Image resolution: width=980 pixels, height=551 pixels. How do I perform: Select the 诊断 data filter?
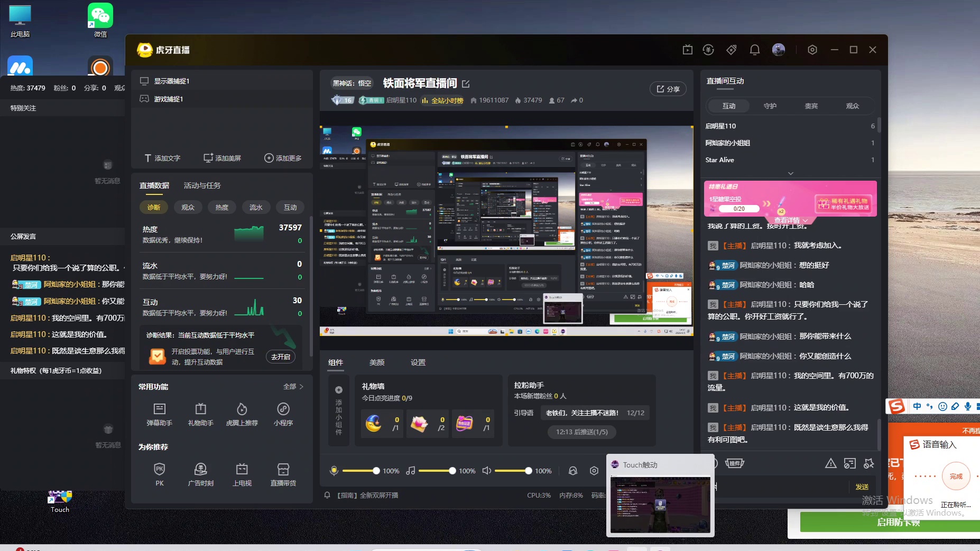[x=154, y=207]
